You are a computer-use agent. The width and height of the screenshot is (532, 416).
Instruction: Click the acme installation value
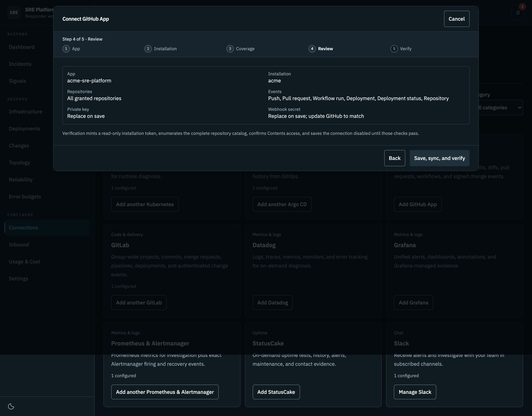click(x=274, y=81)
